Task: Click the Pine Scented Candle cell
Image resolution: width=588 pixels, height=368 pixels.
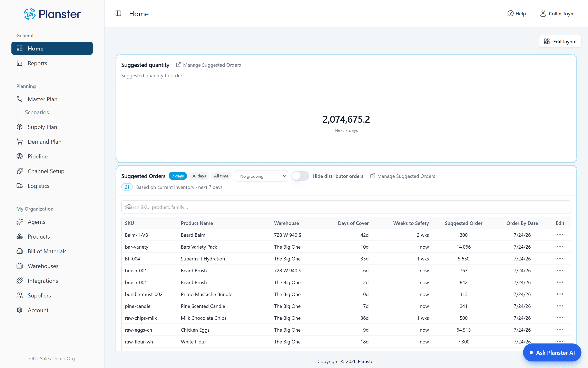Action: point(203,306)
